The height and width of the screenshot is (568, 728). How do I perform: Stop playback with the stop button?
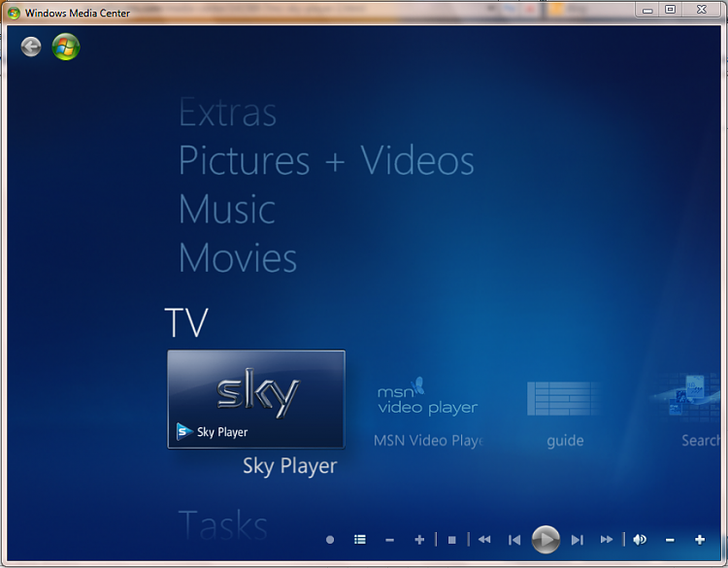point(451,540)
